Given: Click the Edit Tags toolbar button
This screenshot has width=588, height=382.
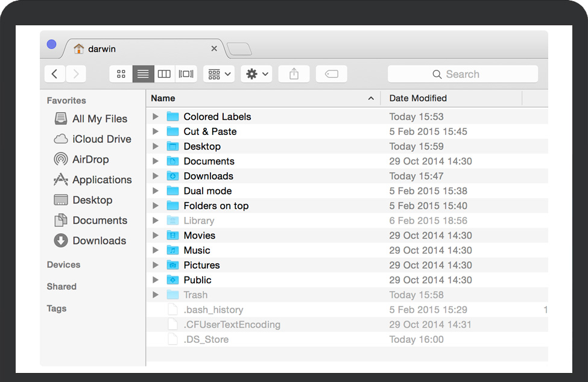Looking at the screenshot, I should (331, 74).
